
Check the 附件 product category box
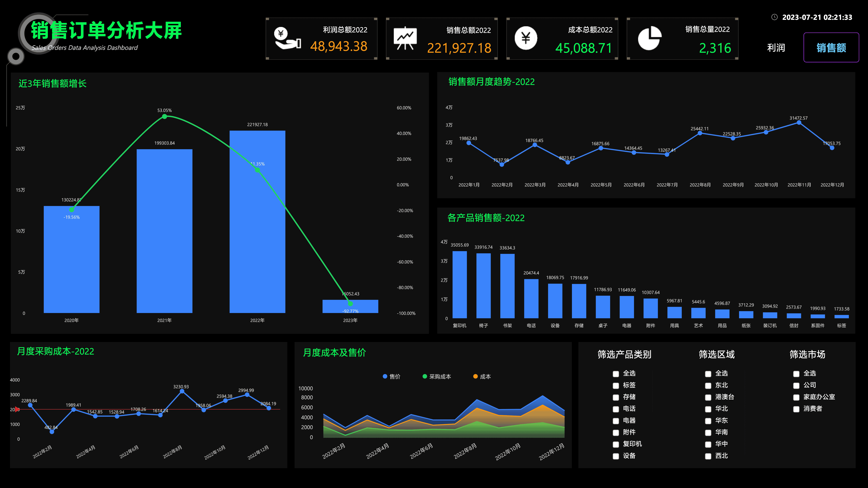pyautogui.click(x=616, y=433)
